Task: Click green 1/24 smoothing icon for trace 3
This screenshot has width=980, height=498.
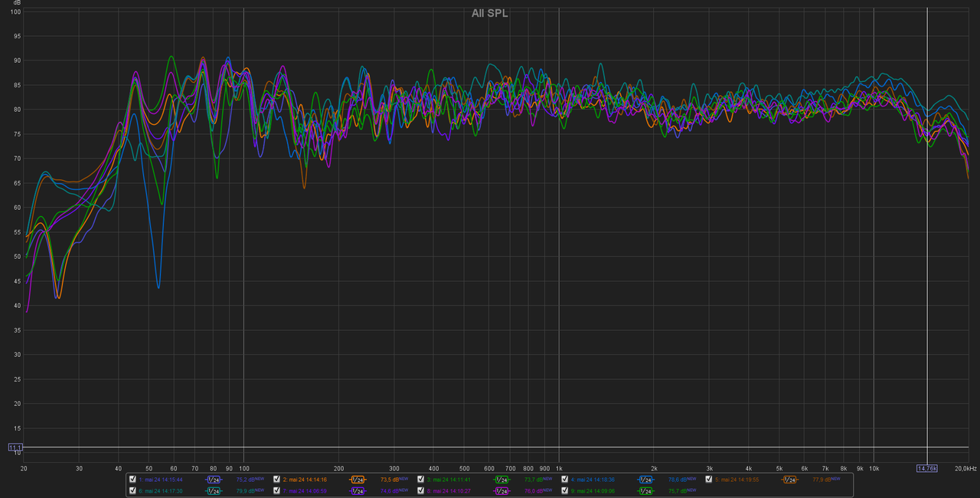Action: coord(501,480)
